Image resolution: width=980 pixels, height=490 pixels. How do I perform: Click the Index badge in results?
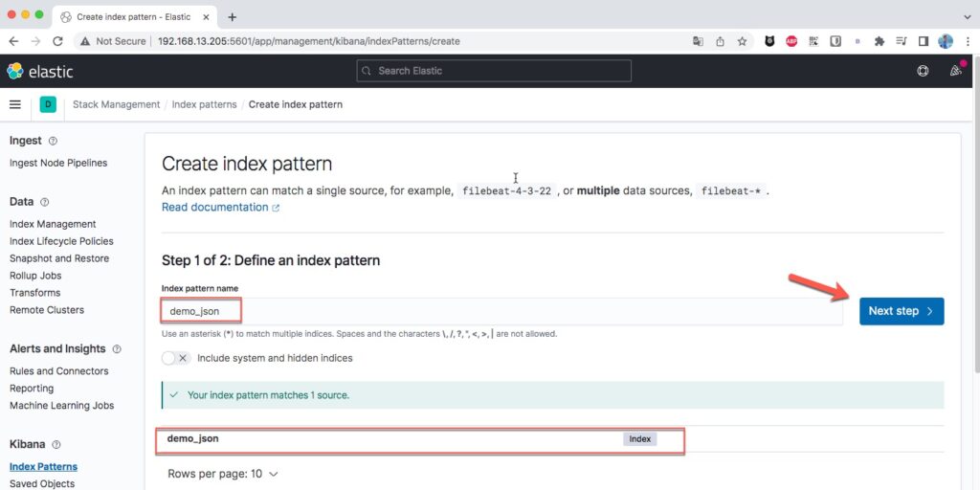pos(639,439)
